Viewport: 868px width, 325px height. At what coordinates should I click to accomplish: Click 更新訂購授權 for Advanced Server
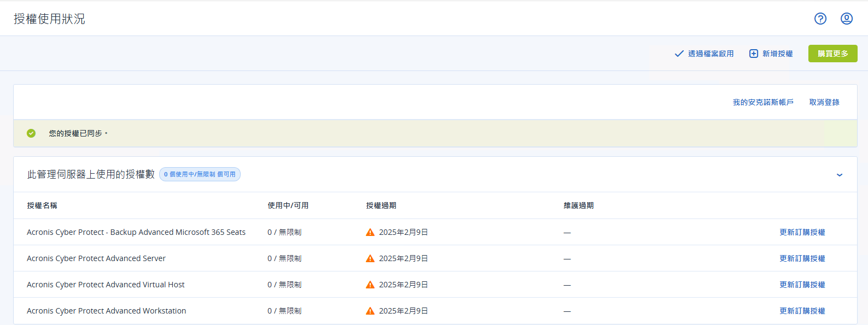pyautogui.click(x=802, y=258)
